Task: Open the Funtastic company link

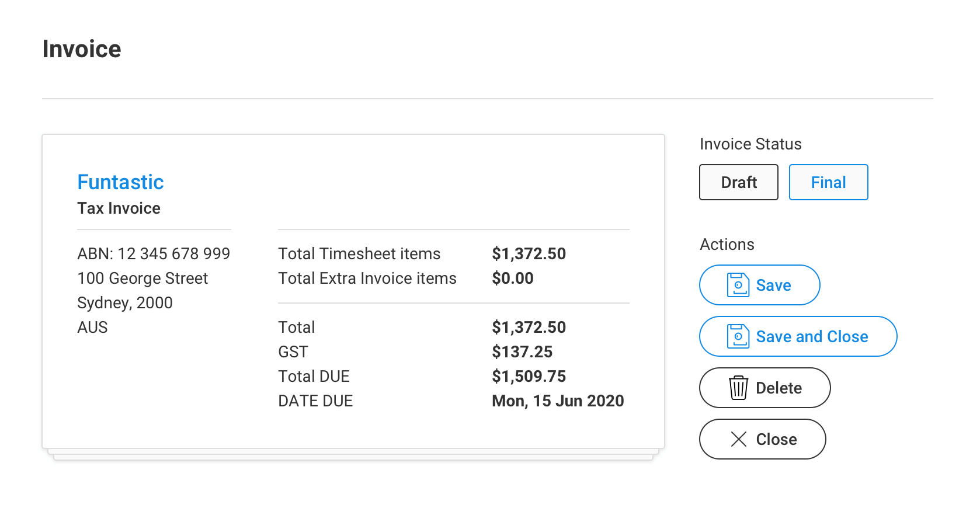Action: click(x=120, y=182)
